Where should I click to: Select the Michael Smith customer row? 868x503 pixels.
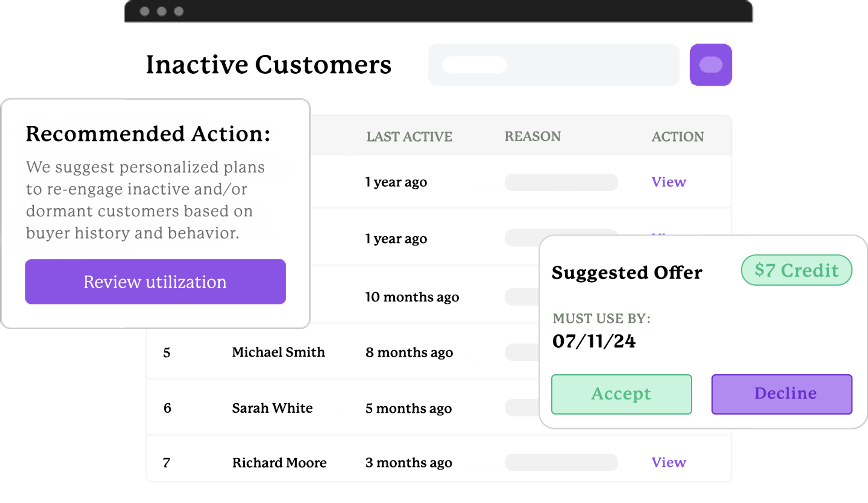(278, 352)
